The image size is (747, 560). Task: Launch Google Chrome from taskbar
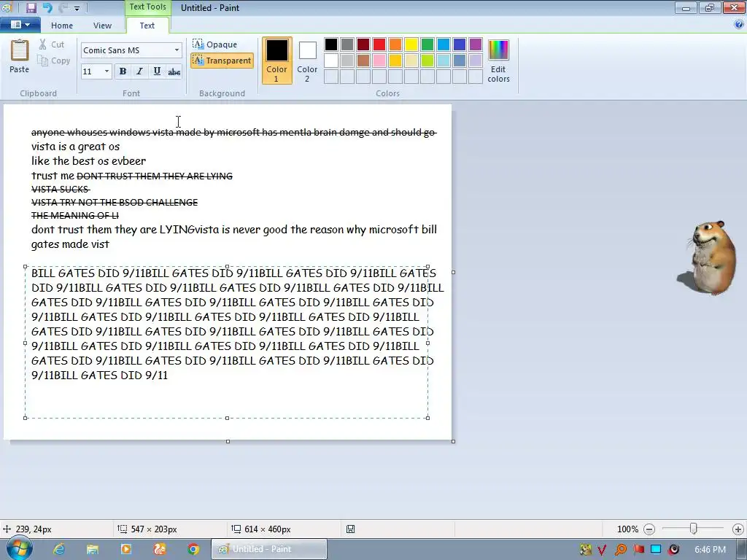193,549
